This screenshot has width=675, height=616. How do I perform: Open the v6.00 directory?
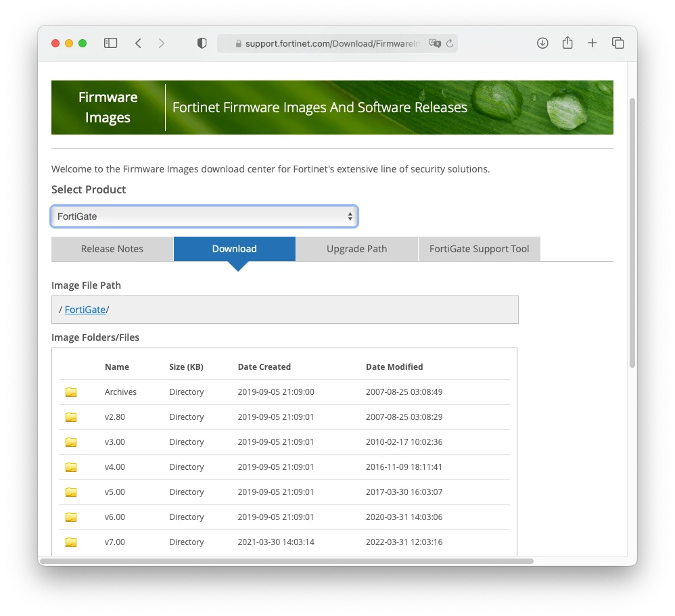pos(114,517)
